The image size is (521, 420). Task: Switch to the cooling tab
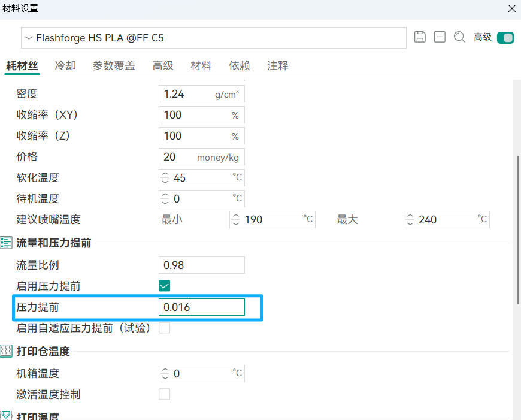65,66
